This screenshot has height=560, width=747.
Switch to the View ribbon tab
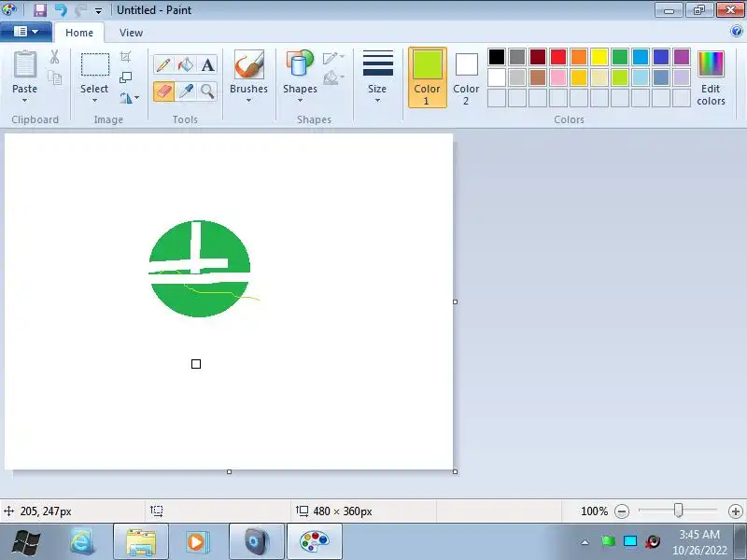click(x=131, y=33)
